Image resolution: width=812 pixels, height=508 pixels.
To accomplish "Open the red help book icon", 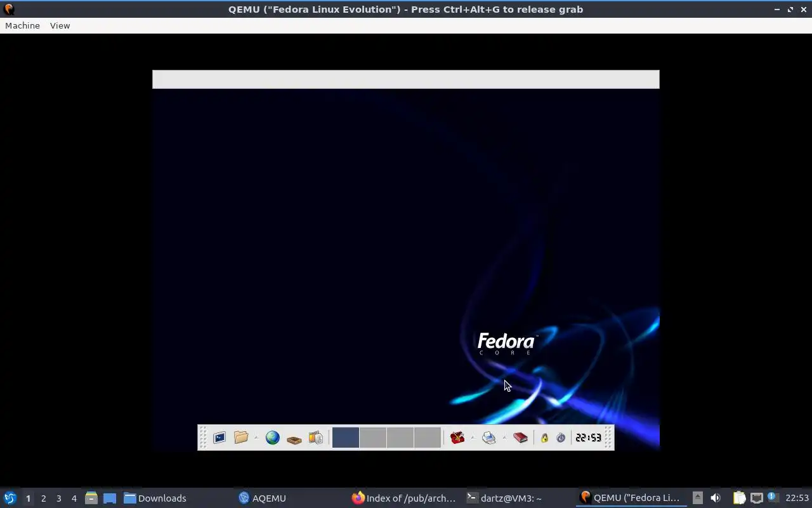I will tap(521, 438).
